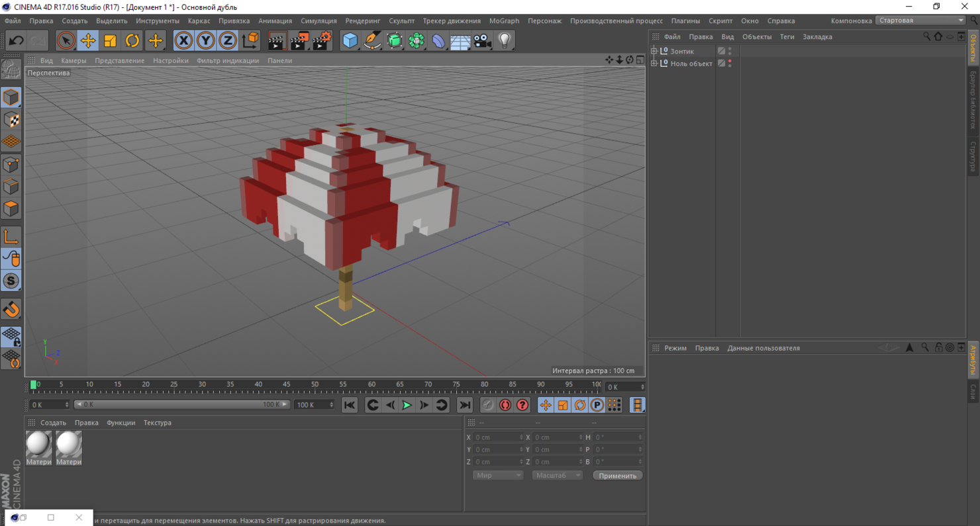Expand the Зонтик object hierarchy

[x=654, y=51]
